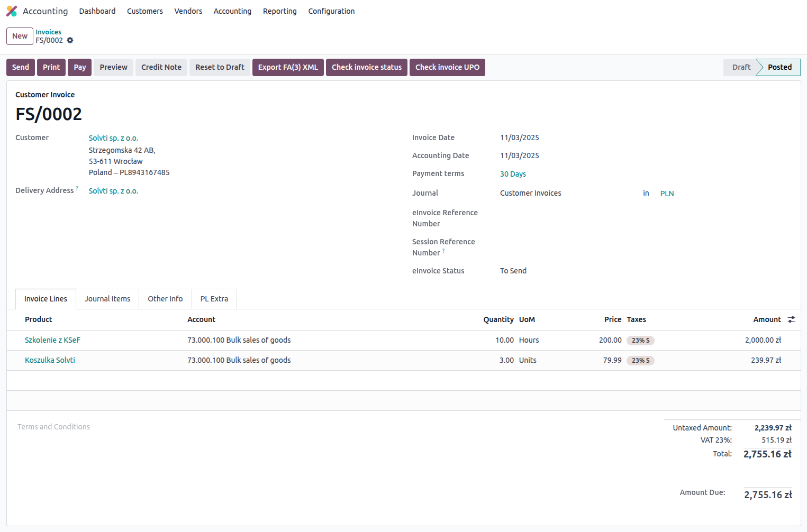Expand the Reporting menu

coord(279,11)
